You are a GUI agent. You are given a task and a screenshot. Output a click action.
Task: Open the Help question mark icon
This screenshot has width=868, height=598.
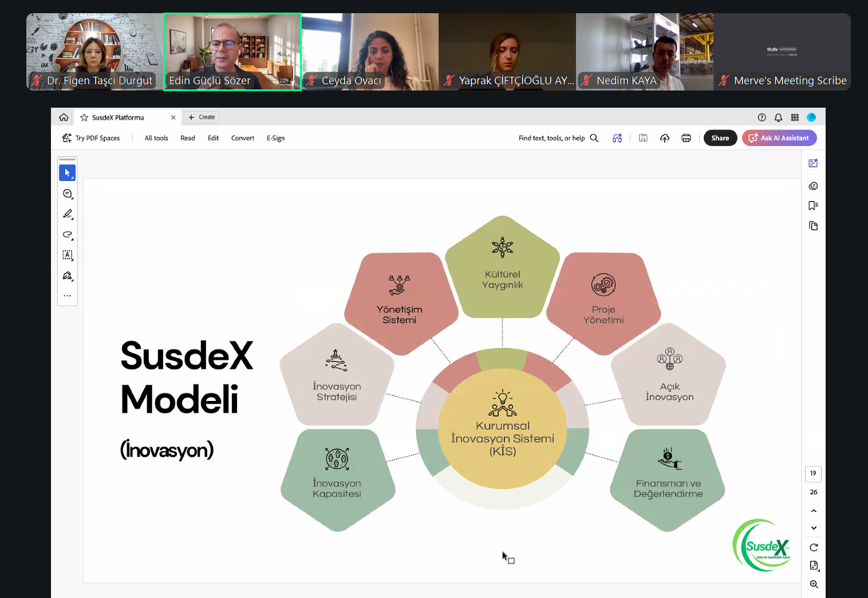coord(762,117)
